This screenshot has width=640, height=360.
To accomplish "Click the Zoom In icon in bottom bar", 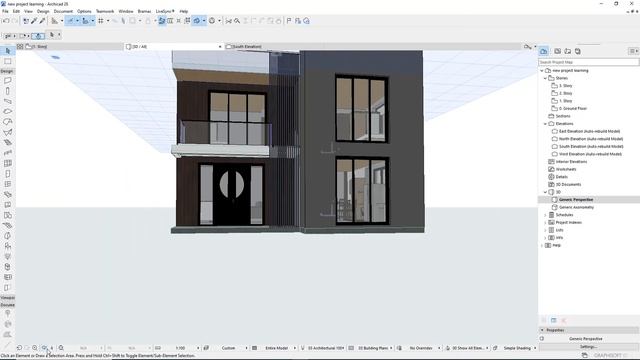I will 35,348.
